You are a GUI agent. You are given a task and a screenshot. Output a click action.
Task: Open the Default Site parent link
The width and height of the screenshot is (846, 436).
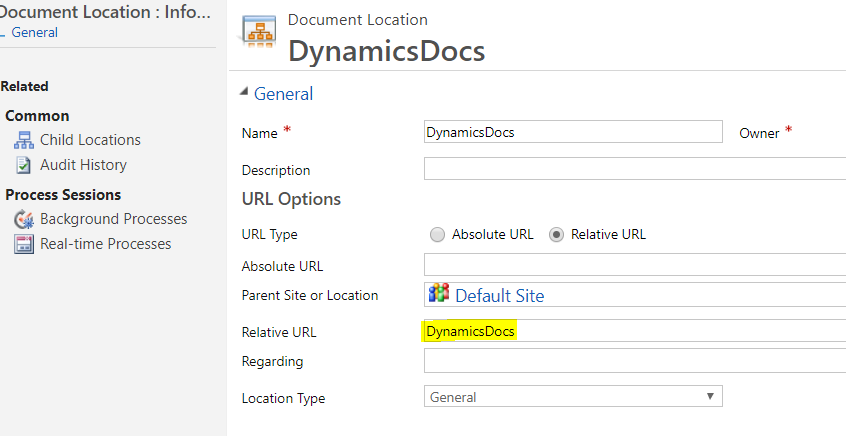tap(499, 295)
